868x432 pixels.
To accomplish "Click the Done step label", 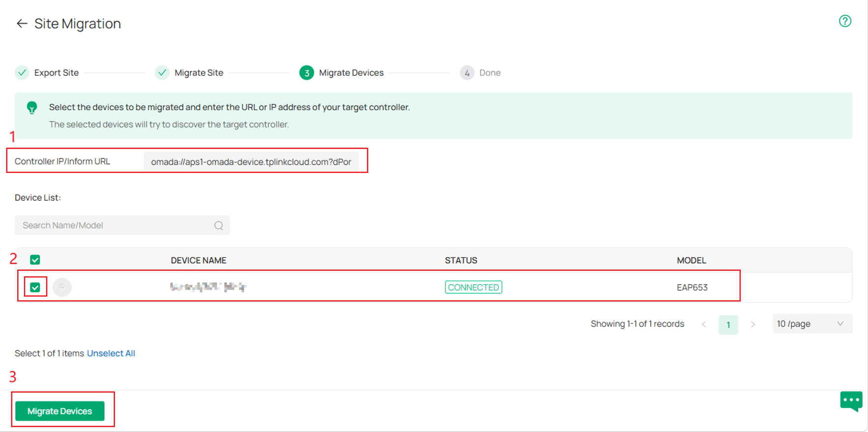I will tap(490, 73).
